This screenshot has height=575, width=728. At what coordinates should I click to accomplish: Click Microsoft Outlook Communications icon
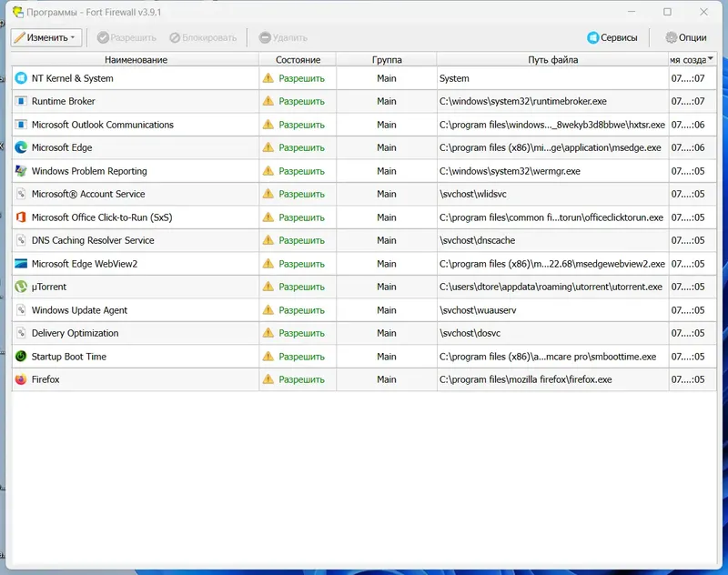[21, 125]
